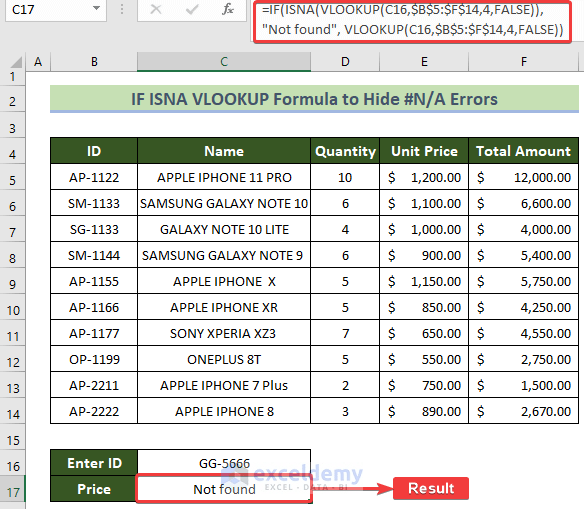This screenshot has width=584, height=509.
Task: Select cell 'SAMSUNG GALAXY NOTE 10'
Action: pyautogui.click(x=224, y=203)
